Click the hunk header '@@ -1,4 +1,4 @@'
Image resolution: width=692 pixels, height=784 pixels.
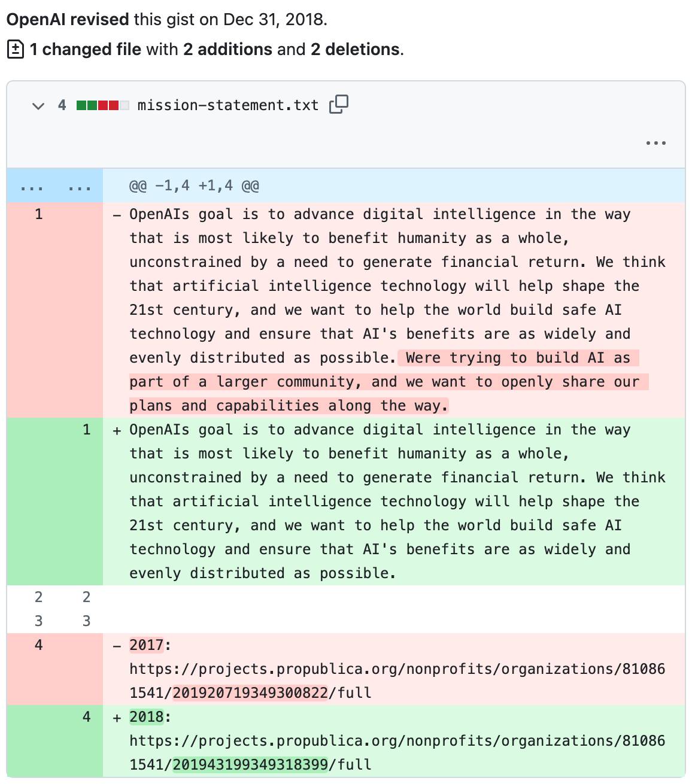click(x=194, y=186)
